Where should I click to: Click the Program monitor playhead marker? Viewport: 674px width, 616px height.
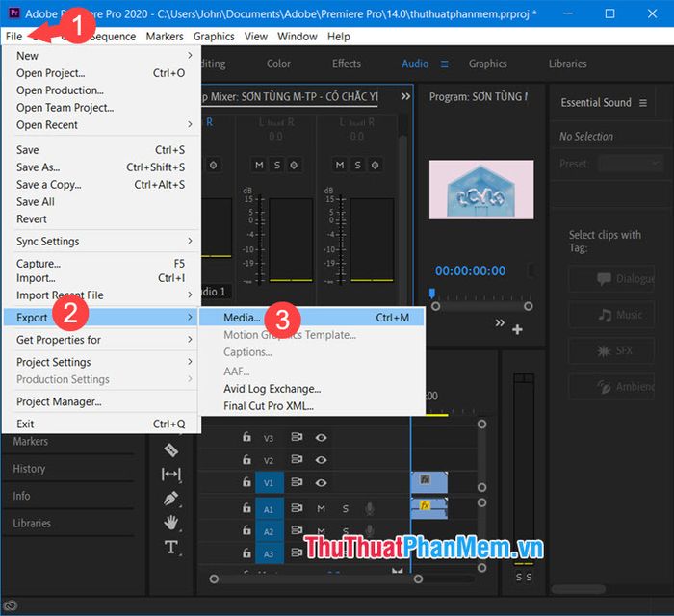pyautogui.click(x=432, y=293)
